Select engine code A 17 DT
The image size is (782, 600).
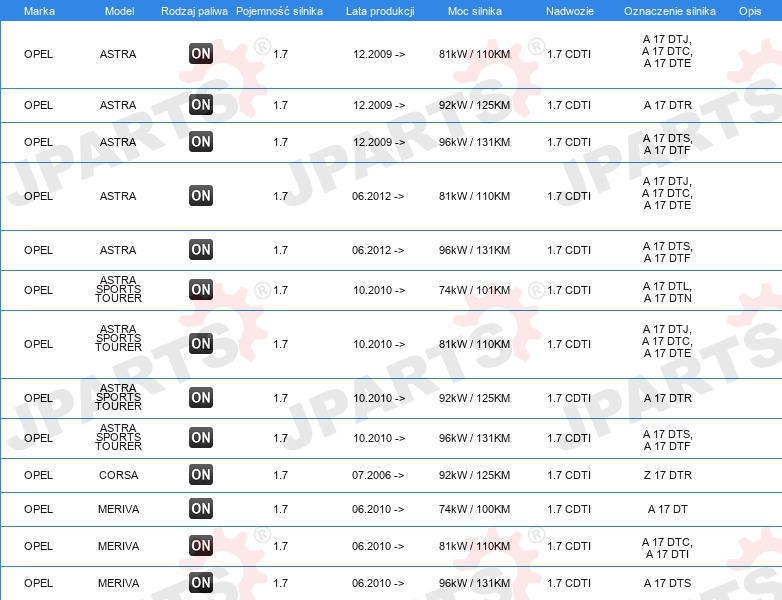pos(667,509)
